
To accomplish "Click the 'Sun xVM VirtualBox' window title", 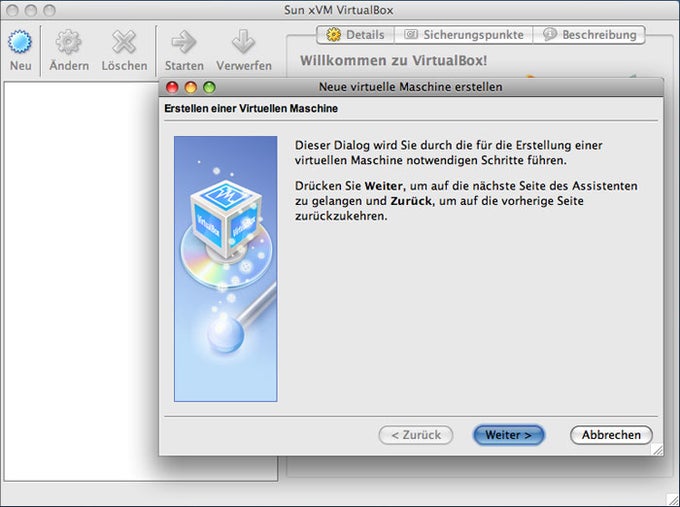I will [339, 10].
